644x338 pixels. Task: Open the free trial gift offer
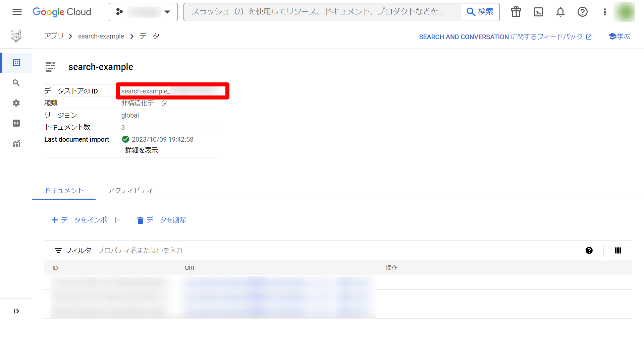click(516, 12)
